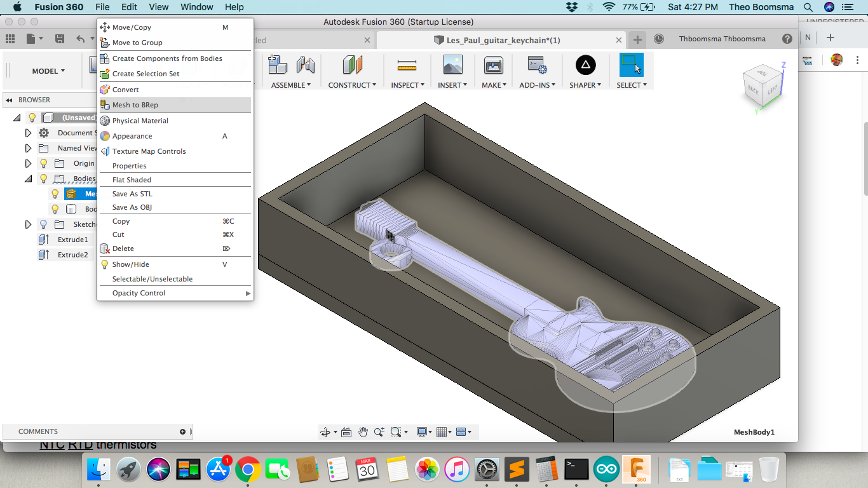Click the Pan hand icon
Image resolution: width=868 pixels, height=488 pixels.
point(363,432)
